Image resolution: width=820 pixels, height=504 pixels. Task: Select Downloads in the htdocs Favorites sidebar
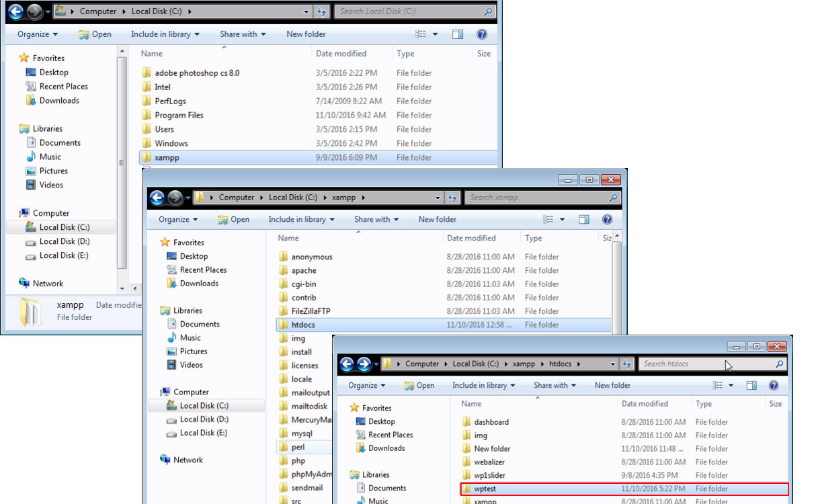coord(386,448)
